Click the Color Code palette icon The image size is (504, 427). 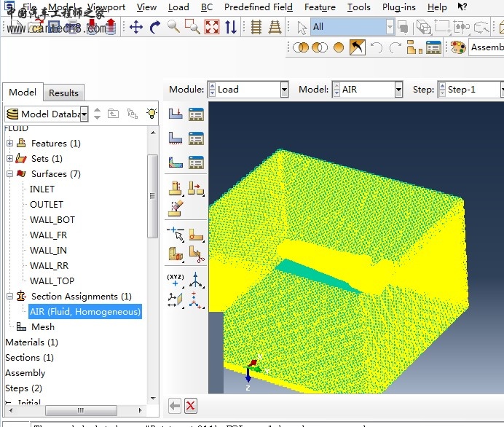457,47
